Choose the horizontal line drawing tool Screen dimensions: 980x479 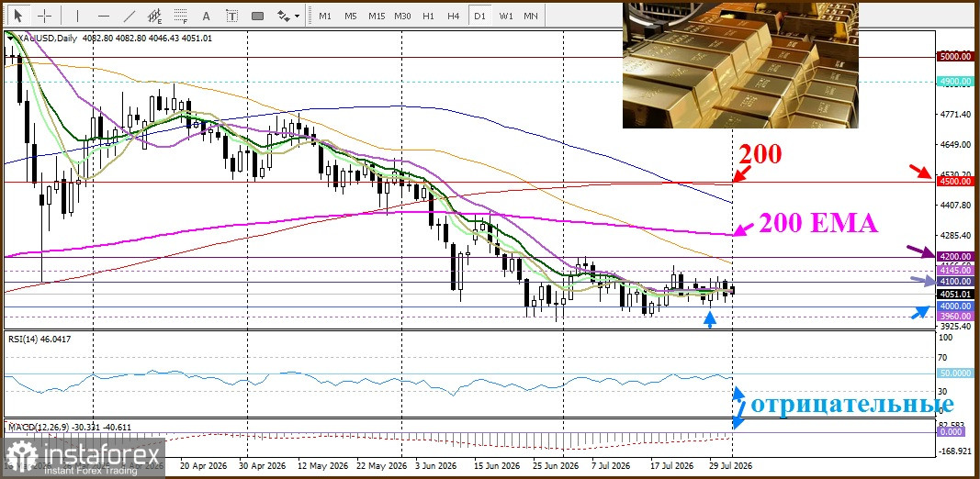coord(104,15)
